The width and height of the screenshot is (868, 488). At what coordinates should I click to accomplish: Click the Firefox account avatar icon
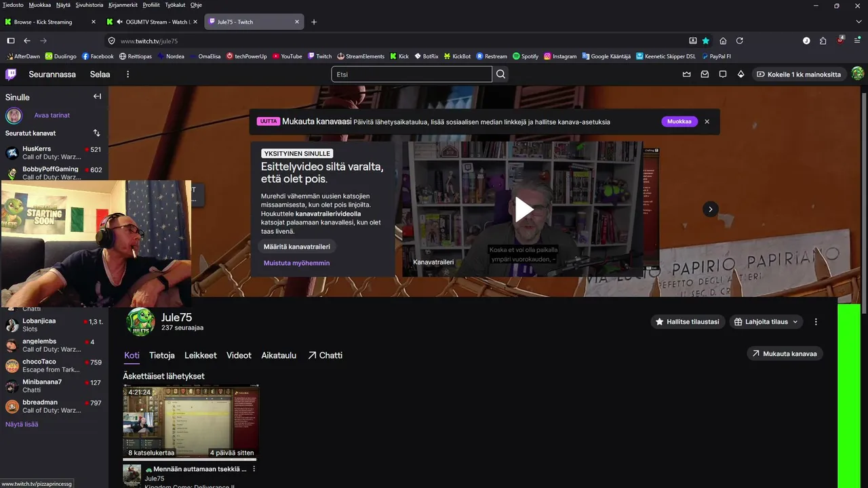click(x=806, y=41)
